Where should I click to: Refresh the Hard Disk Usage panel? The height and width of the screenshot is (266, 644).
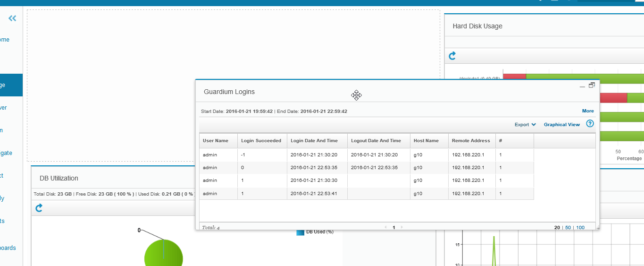pyautogui.click(x=452, y=56)
